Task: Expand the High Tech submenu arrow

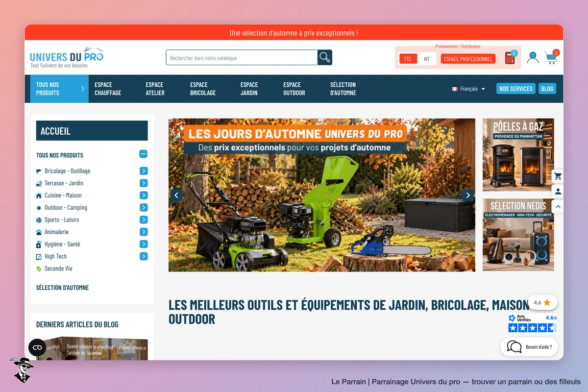Action: tap(144, 256)
